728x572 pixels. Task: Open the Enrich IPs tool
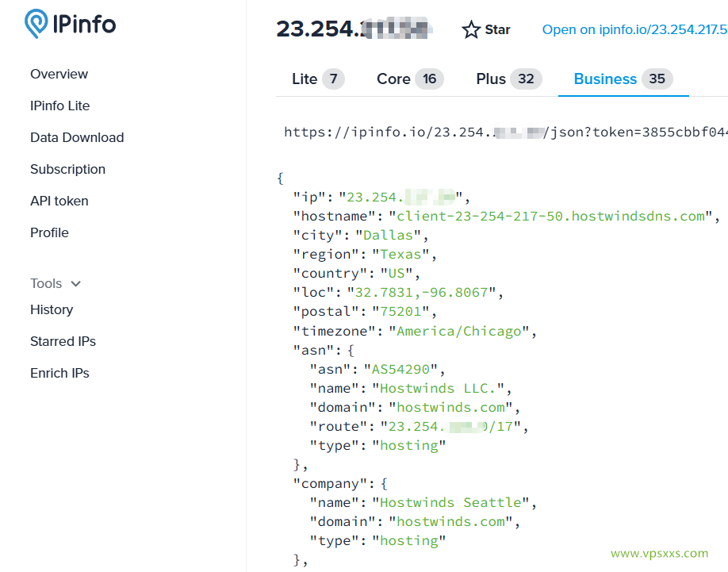point(60,374)
